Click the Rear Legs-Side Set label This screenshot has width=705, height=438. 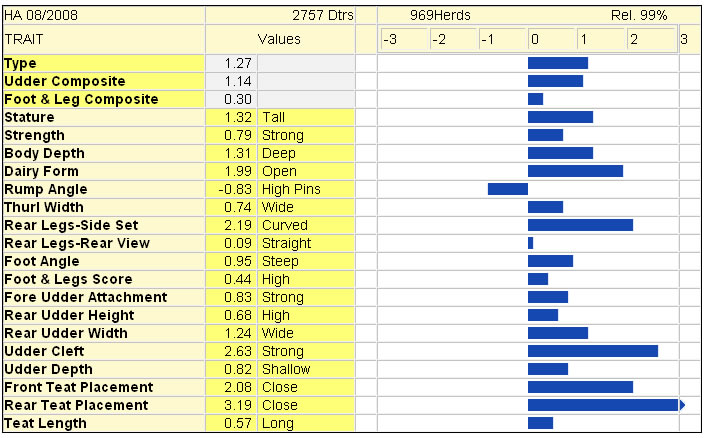(x=71, y=225)
